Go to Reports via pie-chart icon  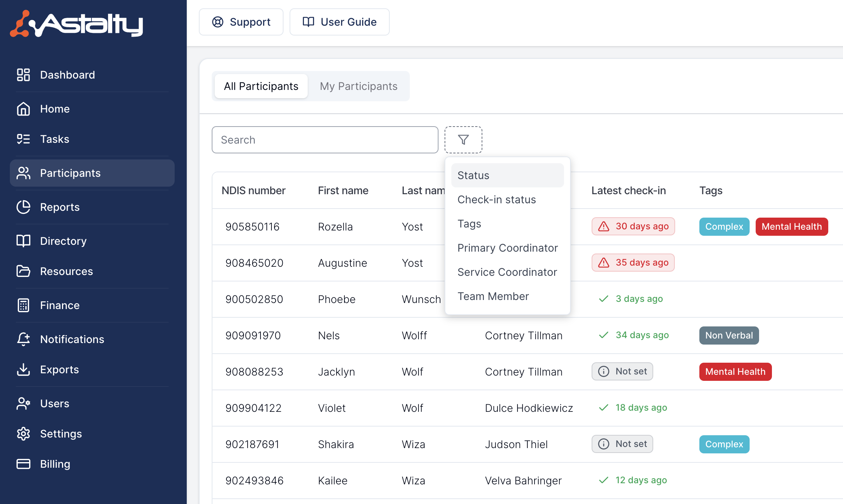pyautogui.click(x=23, y=207)
